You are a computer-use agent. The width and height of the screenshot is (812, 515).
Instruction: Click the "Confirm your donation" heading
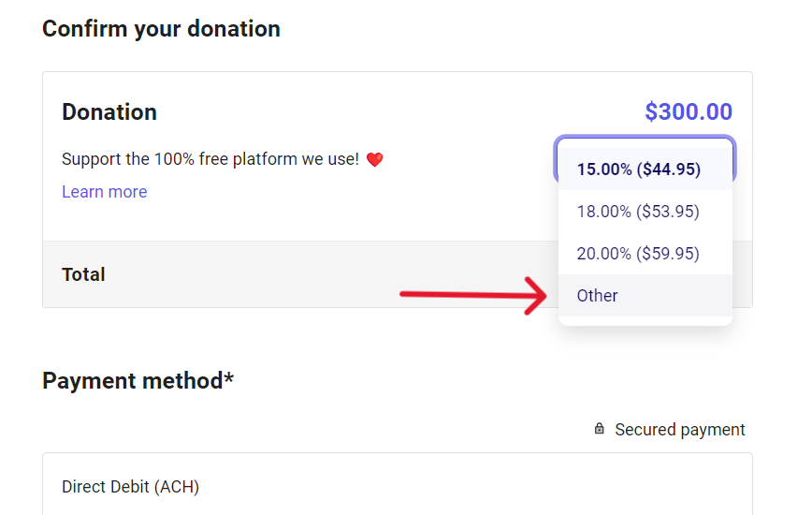point(161,29)
